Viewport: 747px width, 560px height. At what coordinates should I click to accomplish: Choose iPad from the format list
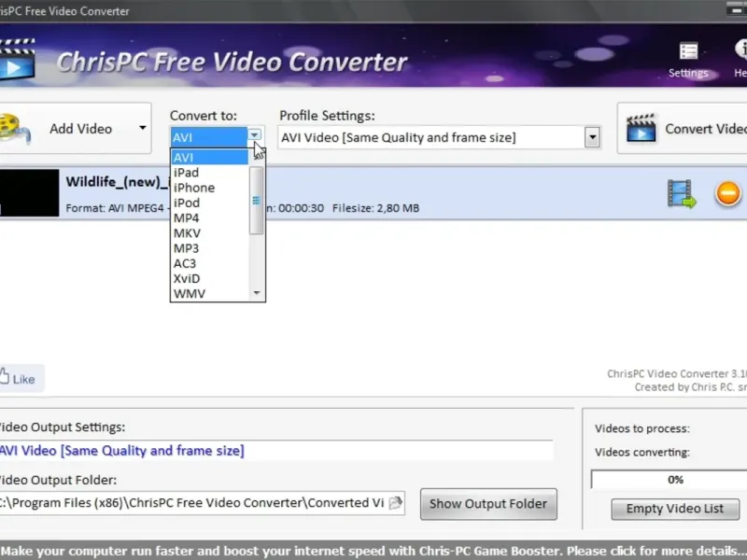coord(209,173)
